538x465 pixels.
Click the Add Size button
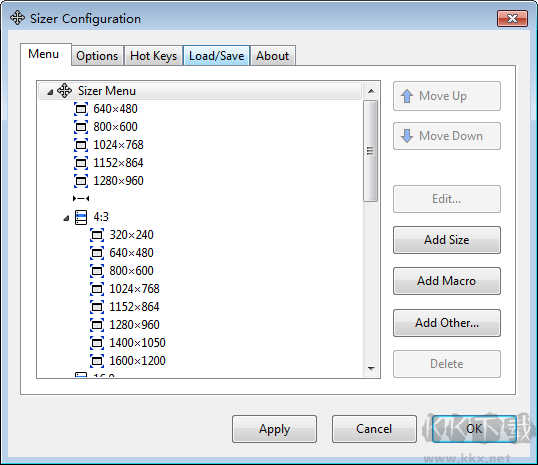pyautogui.click(x=446, y=240)
